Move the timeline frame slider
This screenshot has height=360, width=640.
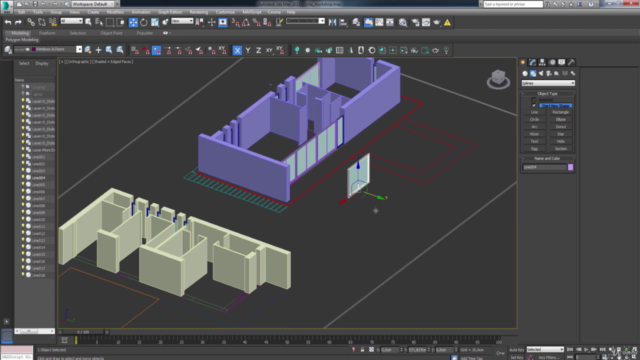(83, 332)
